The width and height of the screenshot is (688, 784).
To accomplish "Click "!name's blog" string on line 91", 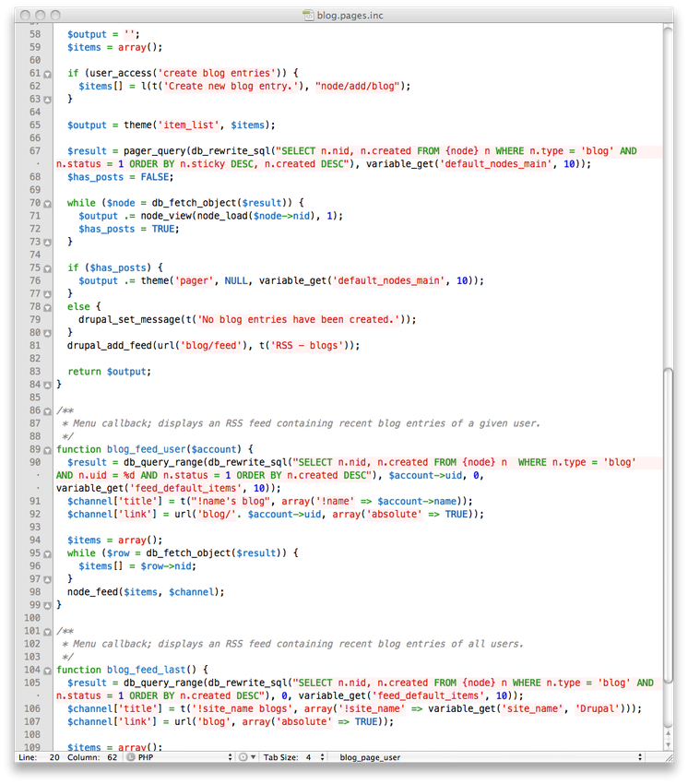I will pos(231,501).
